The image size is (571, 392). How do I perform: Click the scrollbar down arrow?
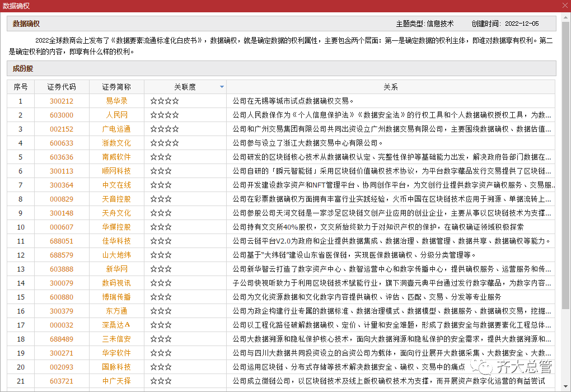click(566, 386)
